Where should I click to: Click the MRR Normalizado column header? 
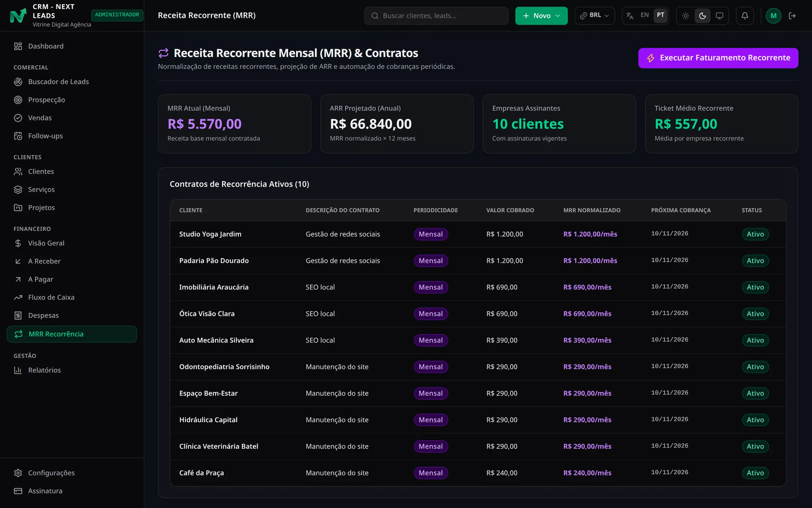coord(592,210)
